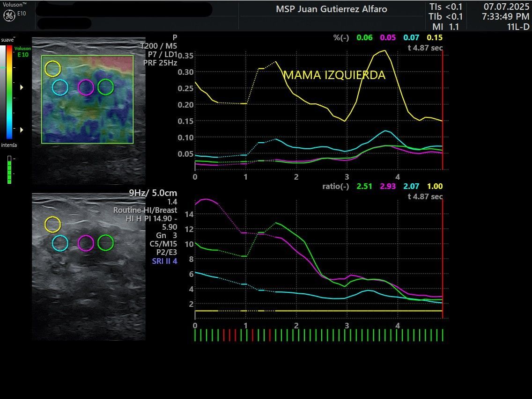Click yellow strain value 0.15
Viewport: 532px width, 399px height.
(435, 37)
